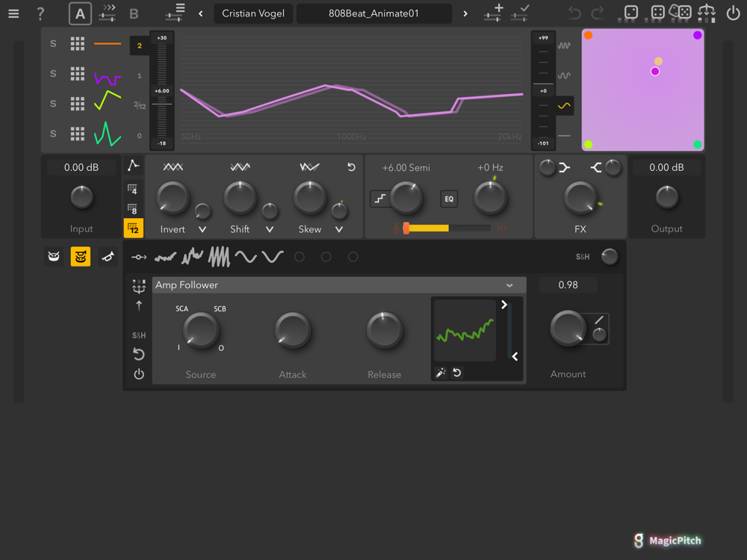Select the purple curve shape
747x560 pixels.
(107, 78)
